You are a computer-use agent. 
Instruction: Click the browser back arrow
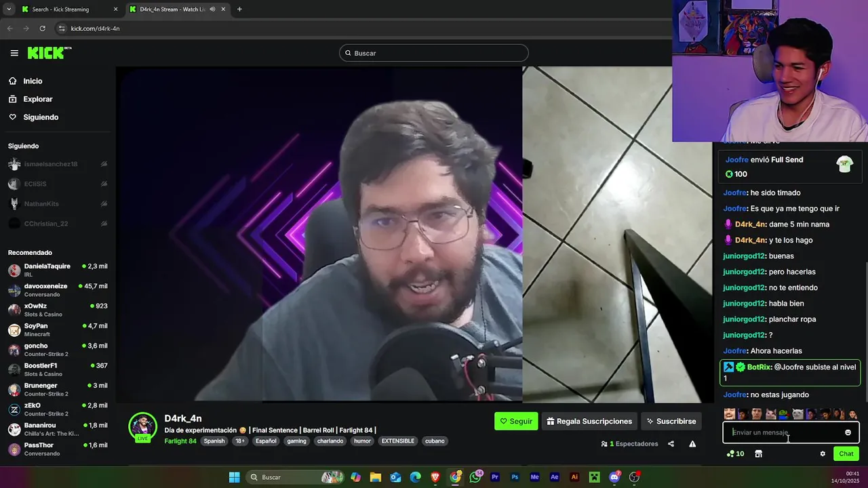click(x=9, y=28)
